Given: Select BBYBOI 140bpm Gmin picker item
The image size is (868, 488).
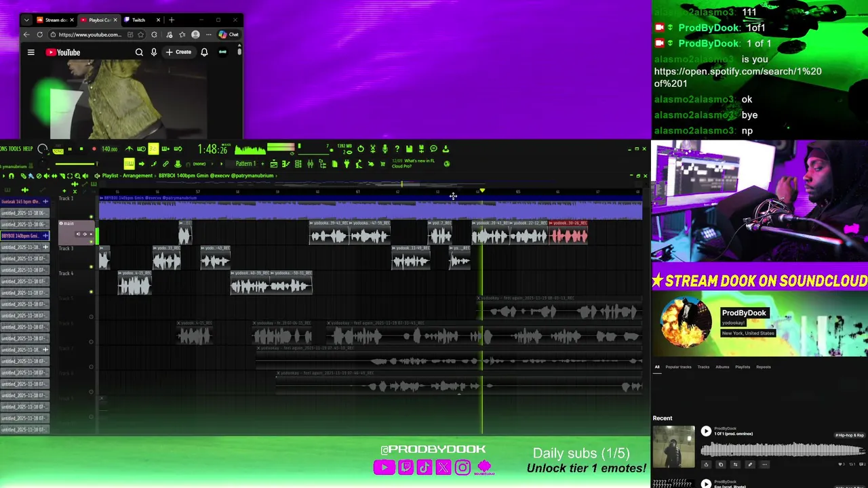Looking at the screenshot, I should coord(24,236).
